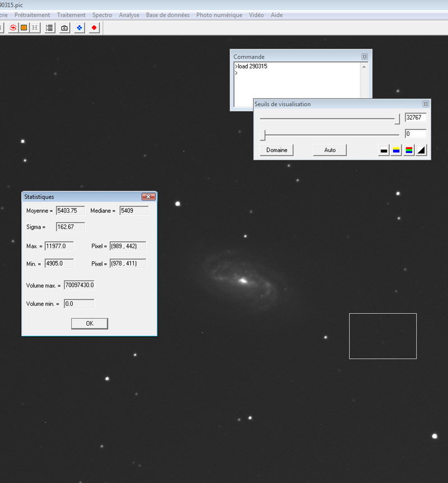Image resolution: width=448 pixels, height=483 pixels.
Task: Select the red-green-blue palette icon
Action: point(409,150)
